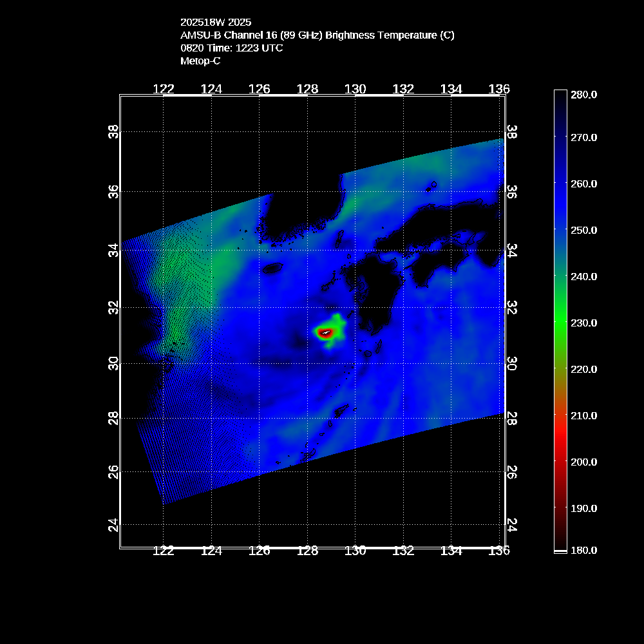The image size is (644, 644).
Task: Click the 220.0 colorbar label
Action: tap(583, 369)
